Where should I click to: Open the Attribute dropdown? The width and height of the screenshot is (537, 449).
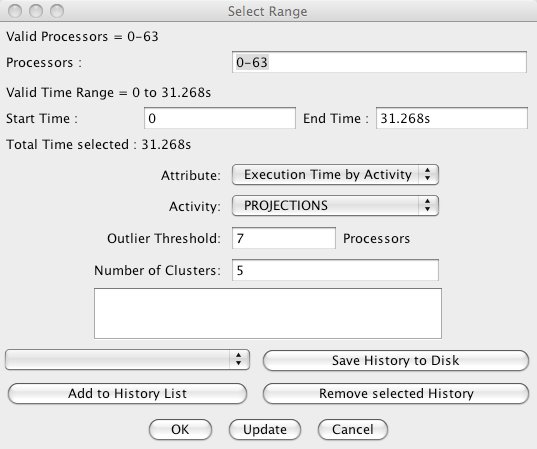point(335,175)
